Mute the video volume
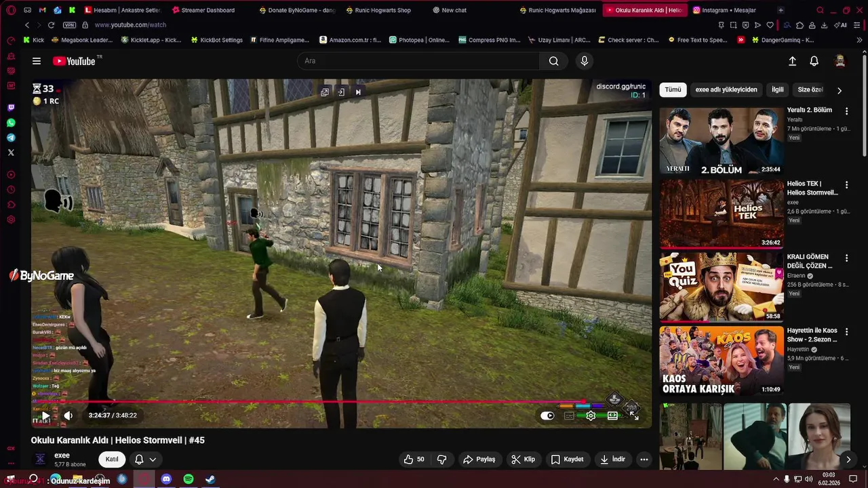868x488 pixels. point(68,415)
